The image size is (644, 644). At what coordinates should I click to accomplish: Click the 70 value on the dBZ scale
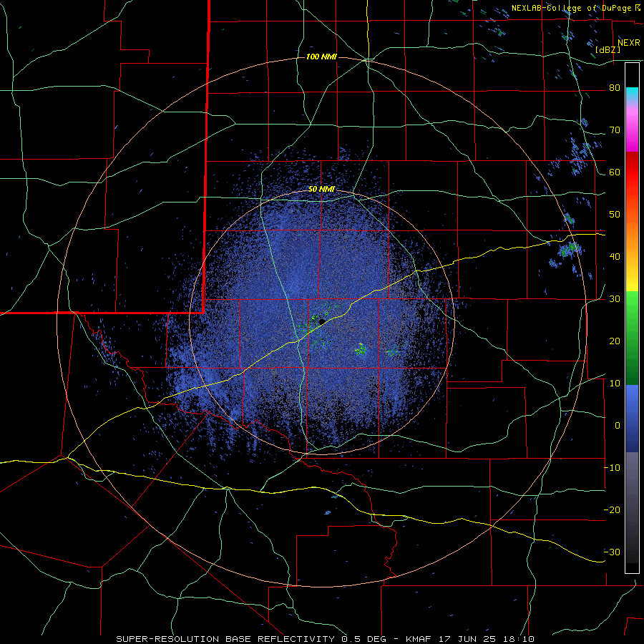(x=615, y=130)
